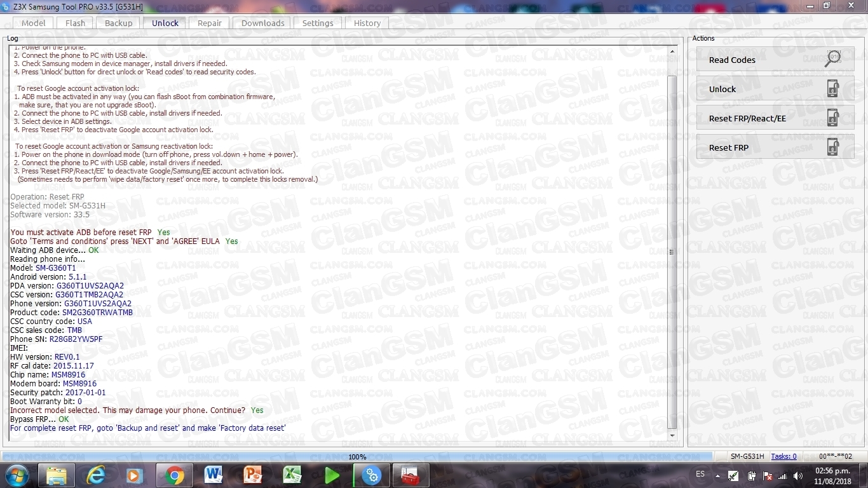Open the Tasks: 0 link
868x488 pixels.
(783, 456)
